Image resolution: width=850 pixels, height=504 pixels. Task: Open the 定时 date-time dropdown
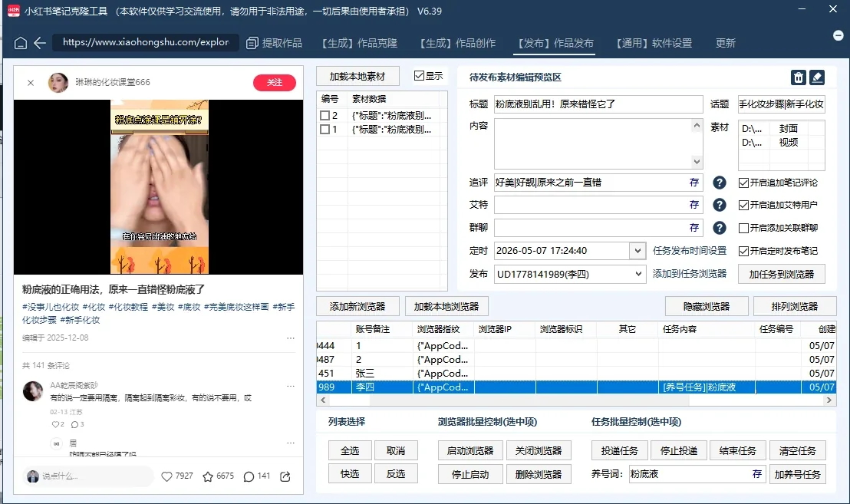(x=637, y=251)
